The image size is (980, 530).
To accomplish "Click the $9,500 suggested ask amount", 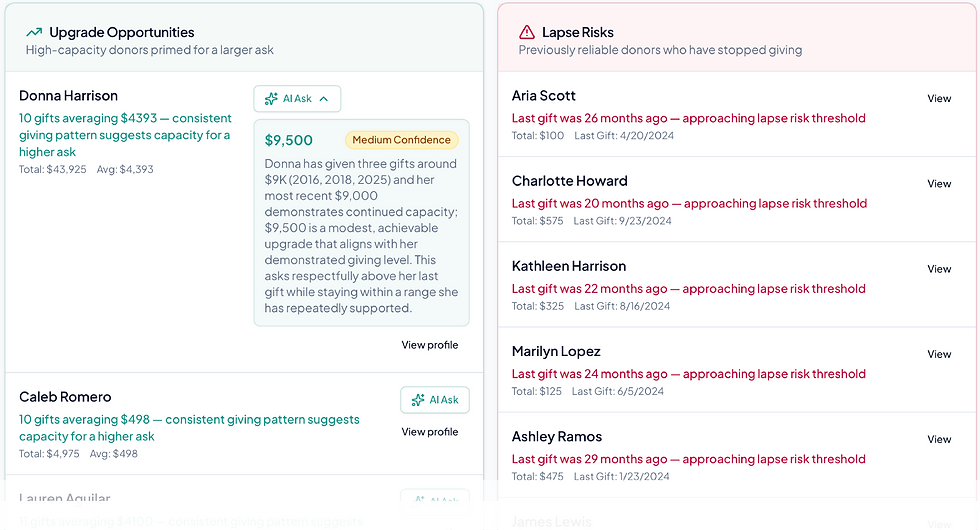I will click(289, 141).
